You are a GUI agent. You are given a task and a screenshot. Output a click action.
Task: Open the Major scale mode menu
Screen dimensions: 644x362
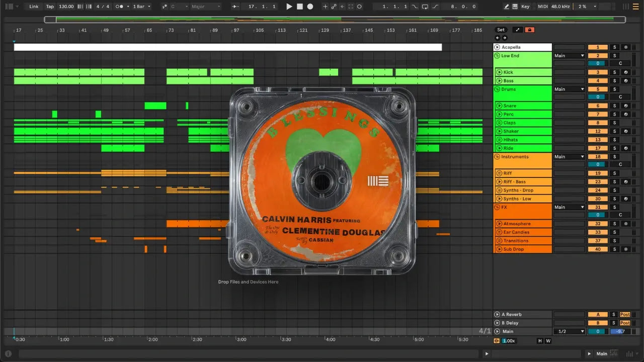click(205, 7)
